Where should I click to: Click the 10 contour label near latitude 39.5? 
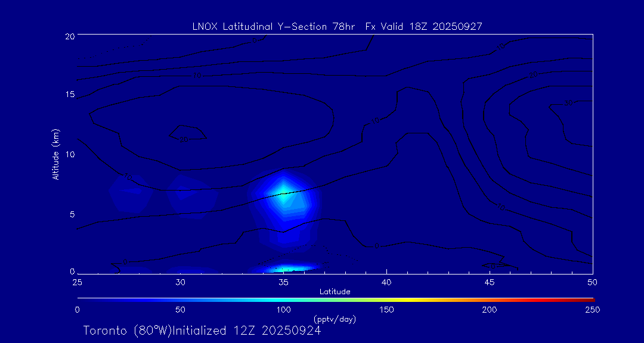coord(375,121)
